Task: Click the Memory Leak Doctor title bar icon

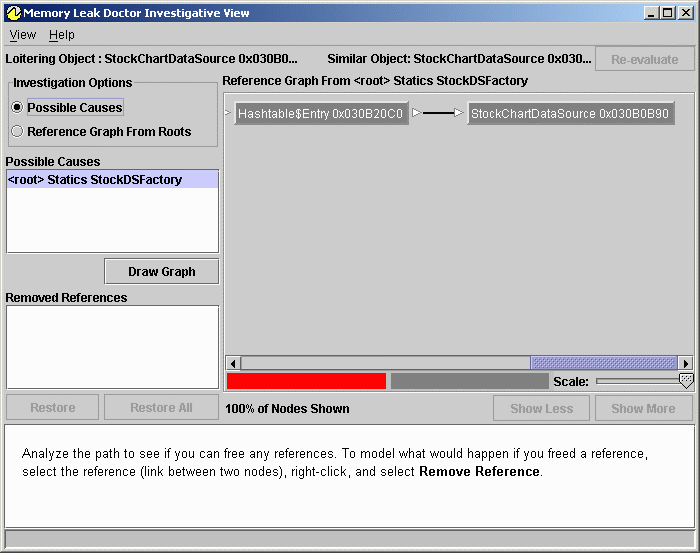Action: tap(12, 13)
